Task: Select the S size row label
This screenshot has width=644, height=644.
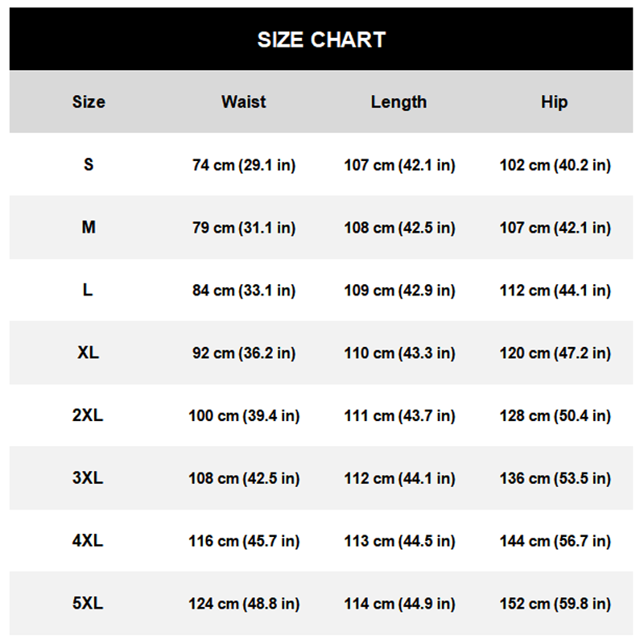Action: [89, 164]
